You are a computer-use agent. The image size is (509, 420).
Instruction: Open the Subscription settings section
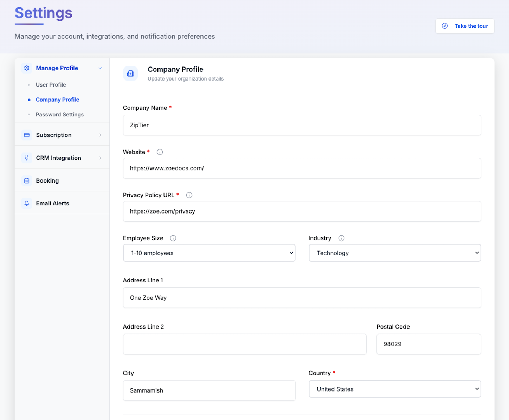[62, 135]
